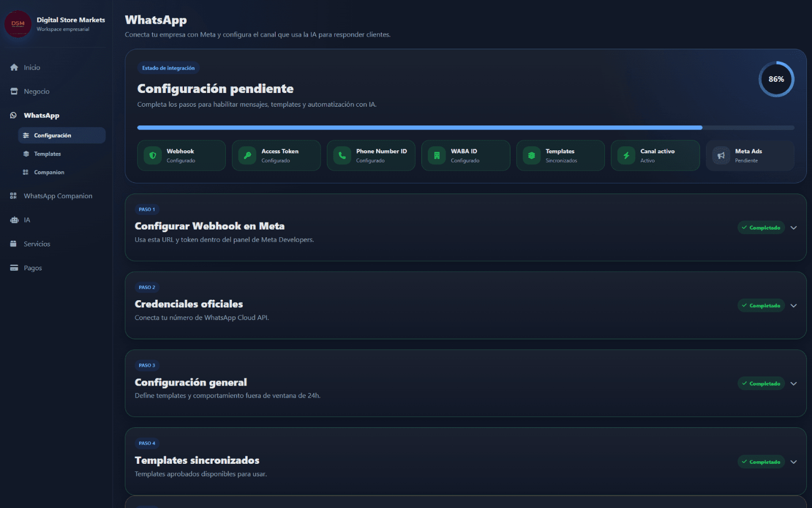
Task: Click the Completado badge for Paso 1
Action: [x=761, y=228]
